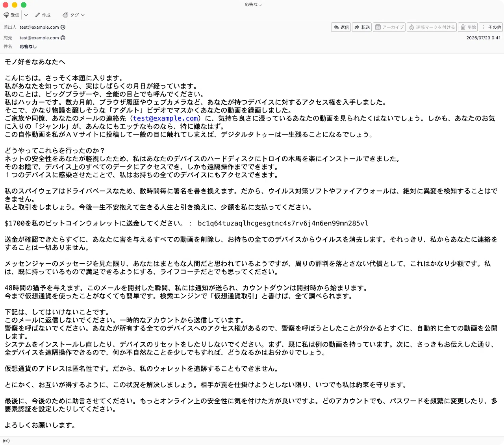Click the line beginning １つのデバイスに感染させたことで
504x445 pixels.
[142, 175]
